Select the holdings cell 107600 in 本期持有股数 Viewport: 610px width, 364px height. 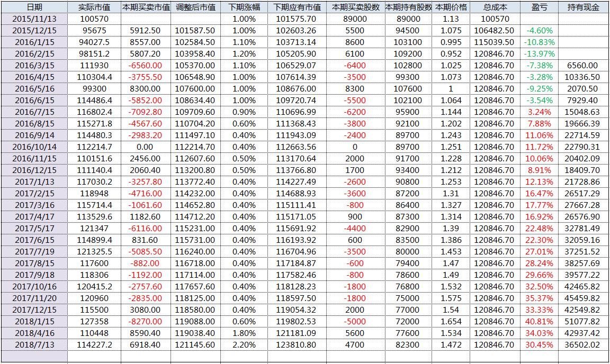coord(408,89)
